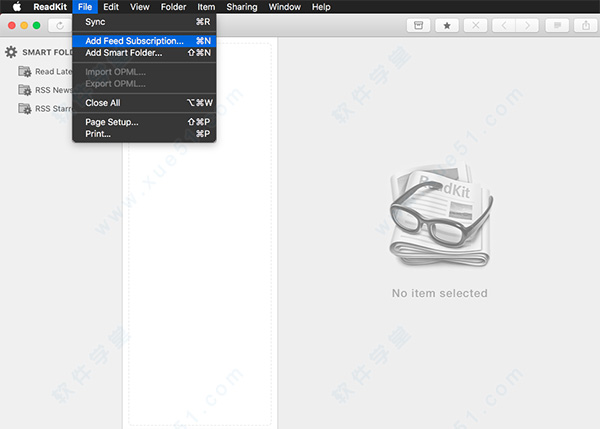Go to next item with right arrow
The width and height of the screenshot is (600, 429).
point(527,26)
